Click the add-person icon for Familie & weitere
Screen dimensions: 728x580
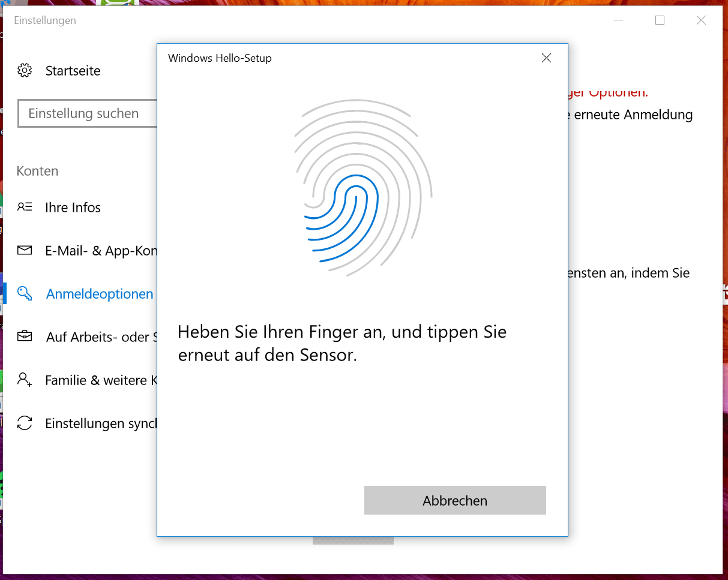[x=25, y=380]
